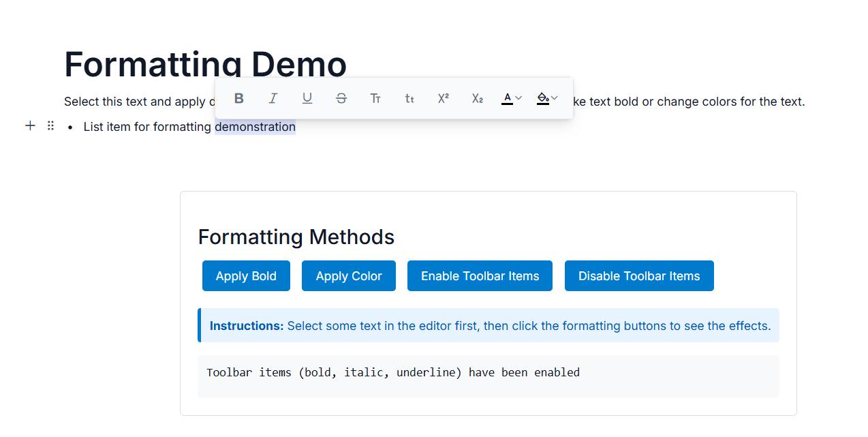The width and height of the screenshot is (868, 437).
Task: Click the highlighted word demonstration
Action: pos(255,126)
